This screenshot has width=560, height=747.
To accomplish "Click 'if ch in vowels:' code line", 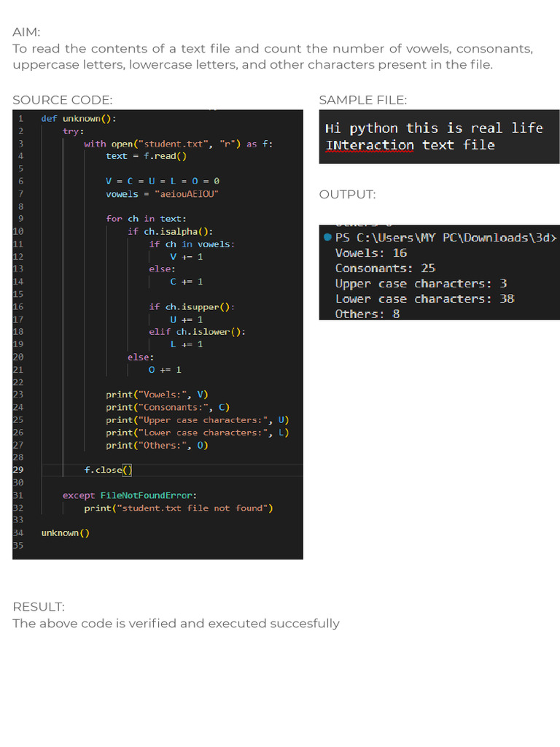I will (x=192, y=244).
